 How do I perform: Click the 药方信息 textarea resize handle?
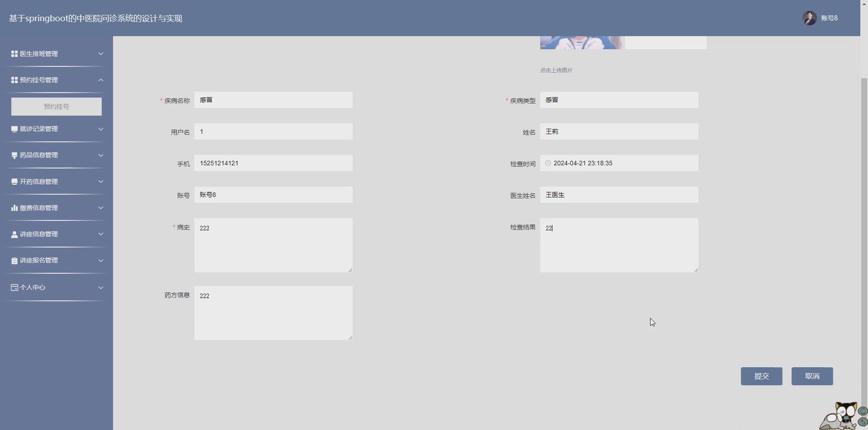pos(350,338)
